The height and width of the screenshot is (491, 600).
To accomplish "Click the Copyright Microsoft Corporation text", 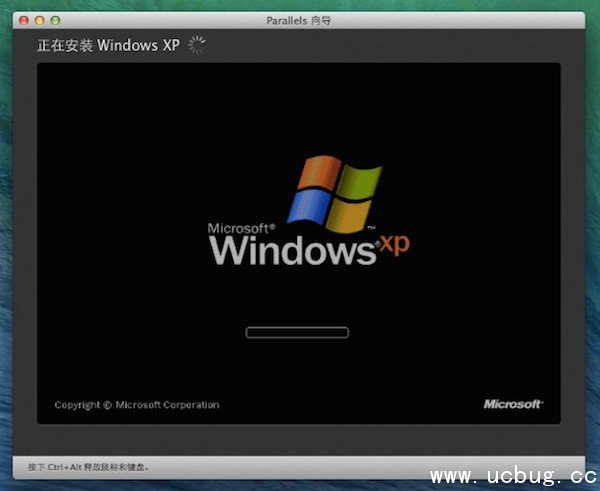I will (137, 405).
